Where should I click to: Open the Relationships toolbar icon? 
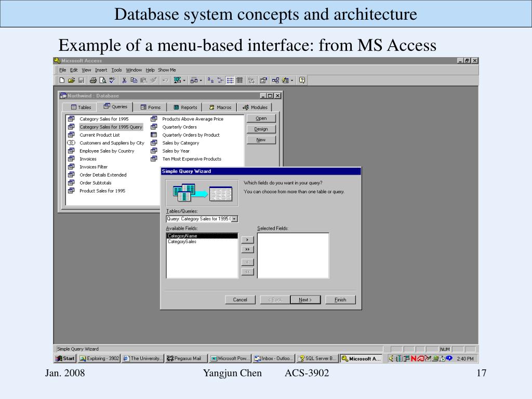pos(275,81)
